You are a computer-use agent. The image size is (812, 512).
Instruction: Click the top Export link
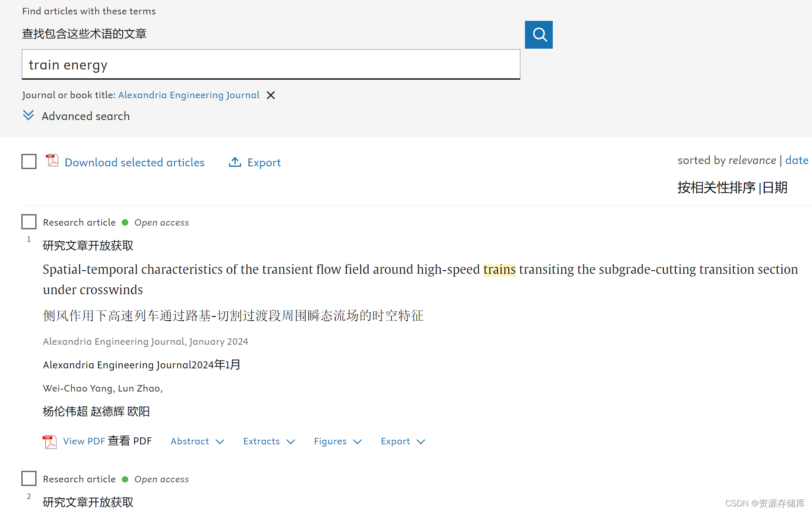coord(264,163)
